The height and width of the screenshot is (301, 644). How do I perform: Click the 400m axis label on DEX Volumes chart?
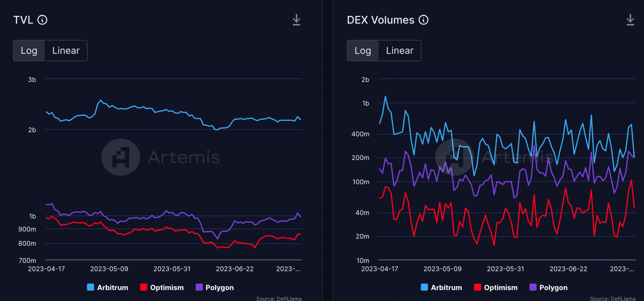360,134
